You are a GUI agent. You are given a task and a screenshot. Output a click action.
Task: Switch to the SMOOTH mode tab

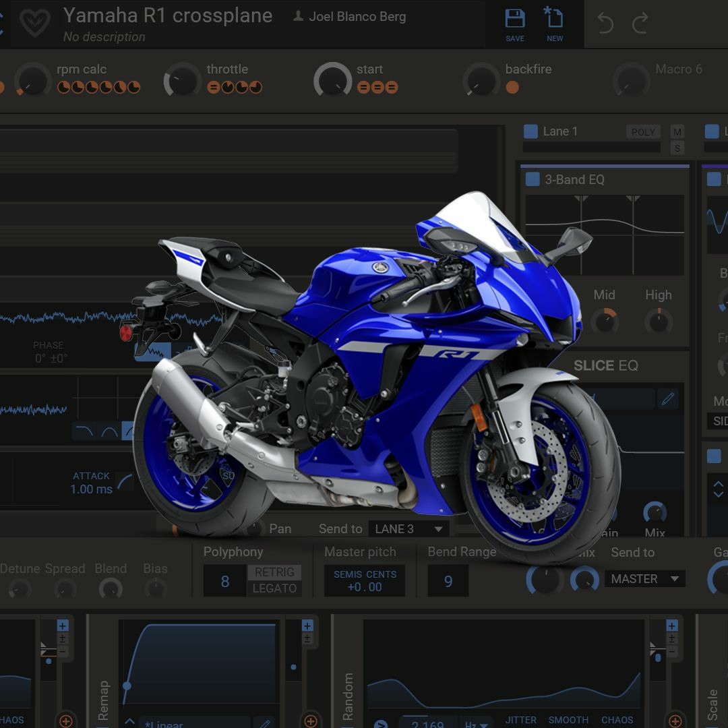click(568, 721)
